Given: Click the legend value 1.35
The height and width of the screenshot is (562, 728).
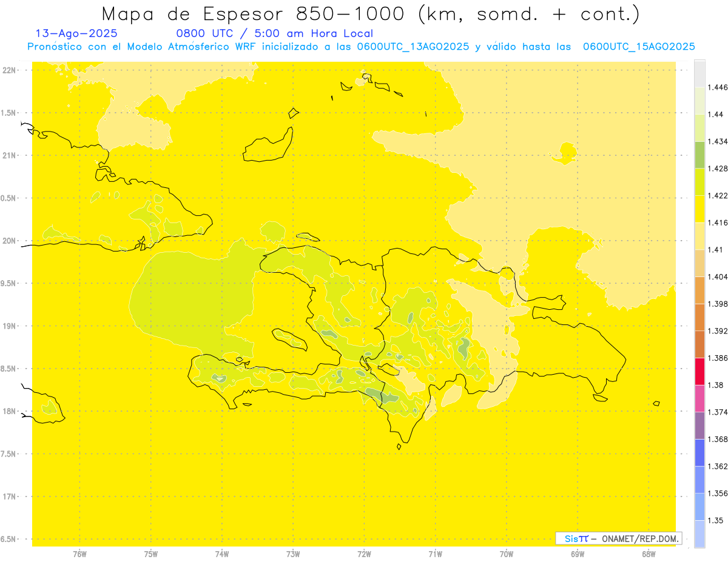Looking at the screenshot, I should point(715,520).
